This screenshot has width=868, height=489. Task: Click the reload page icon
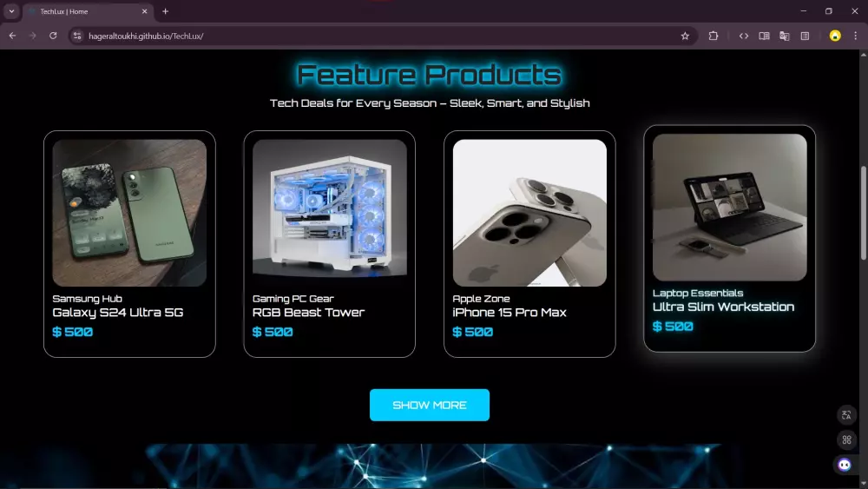pyautogui.click(x=53, y=36)
